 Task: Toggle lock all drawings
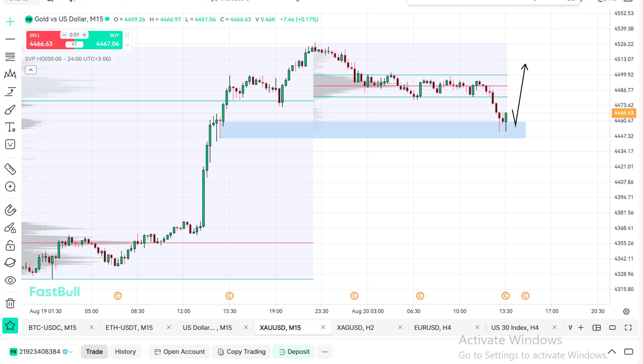tap(10, 245)
